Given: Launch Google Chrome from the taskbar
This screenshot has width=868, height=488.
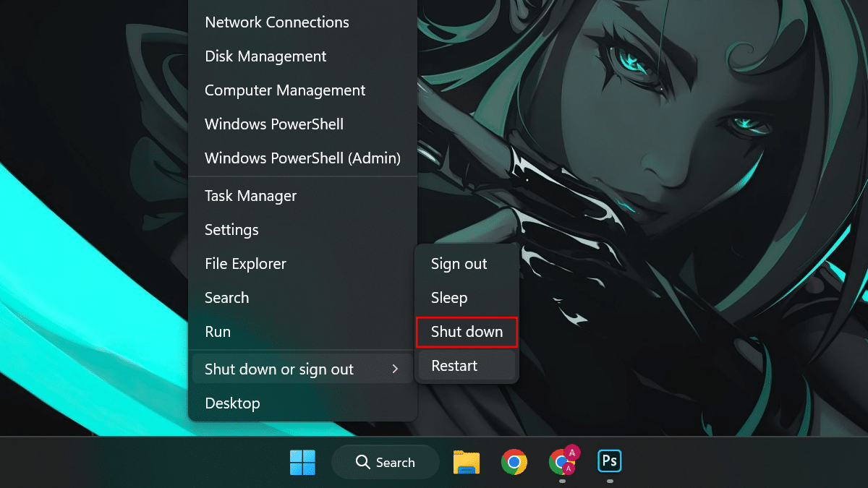Looking at the screenshot, I should [x=514, y=462].
